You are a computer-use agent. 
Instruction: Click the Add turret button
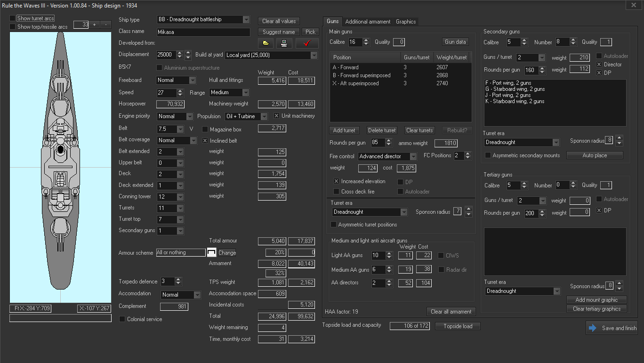tap(344, 130)
